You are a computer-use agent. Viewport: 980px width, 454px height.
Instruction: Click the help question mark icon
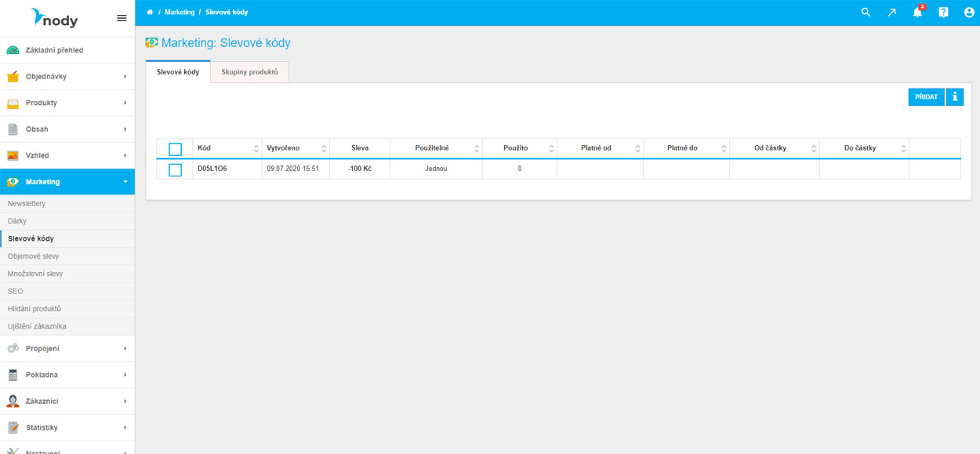(x=943, y=13)
